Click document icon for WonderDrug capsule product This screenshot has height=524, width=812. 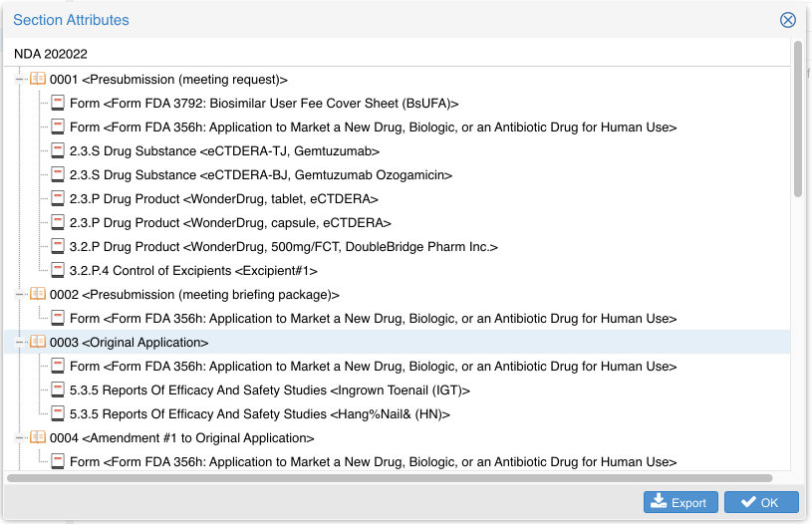tap(58, 222)
